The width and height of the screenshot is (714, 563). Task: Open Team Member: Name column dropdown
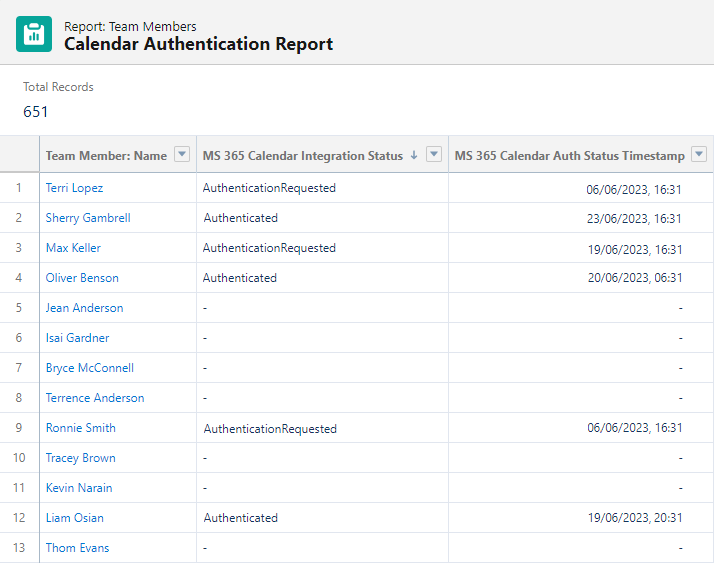point(181,155)
